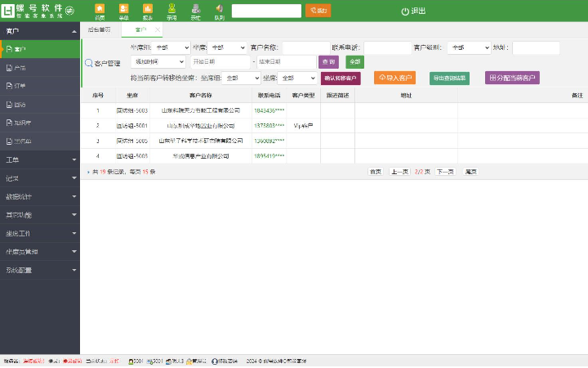Screen dimensions: 588x368
Task: Click phone number 1360092**** link
Action: (269, 141)
